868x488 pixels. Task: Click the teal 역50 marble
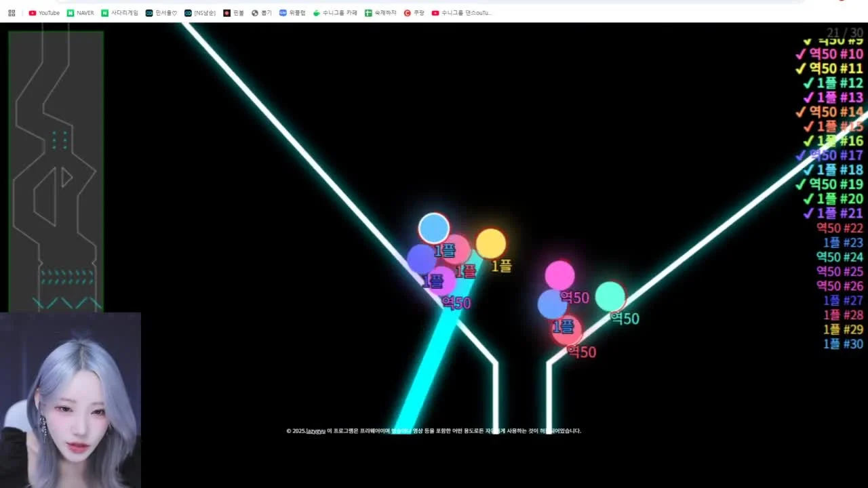[x=610, y=296]
